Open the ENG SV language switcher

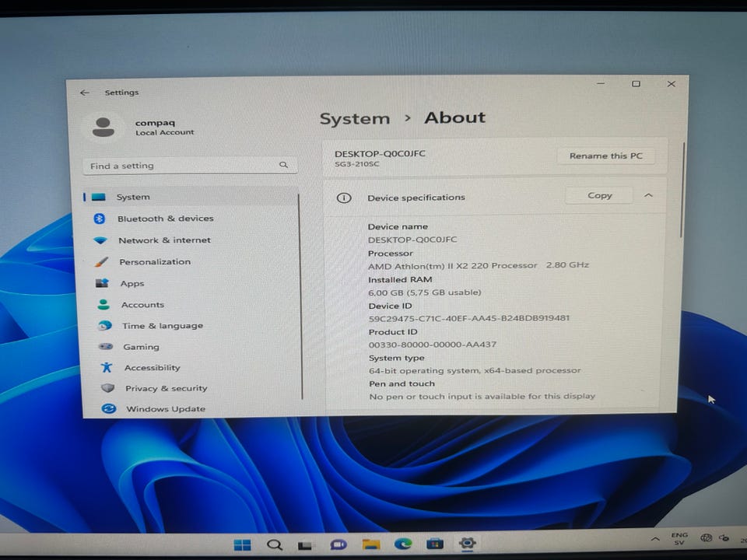679,538
